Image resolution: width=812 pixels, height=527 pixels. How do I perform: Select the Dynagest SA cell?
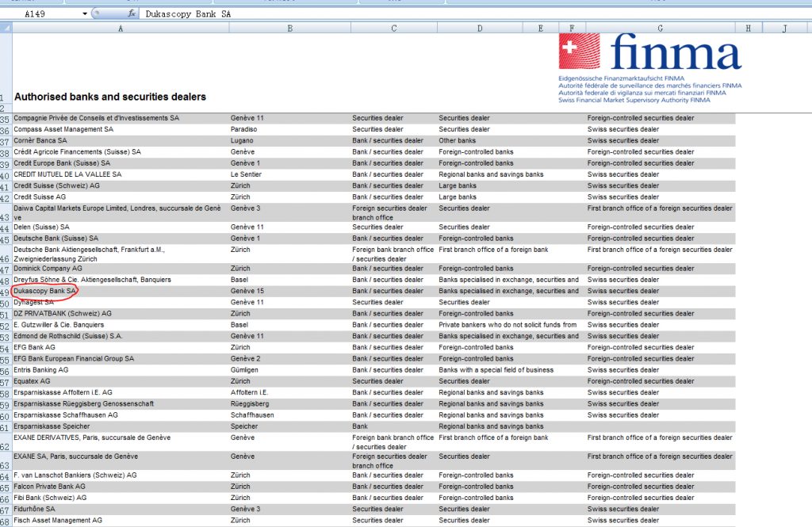[x=121, y=302]
